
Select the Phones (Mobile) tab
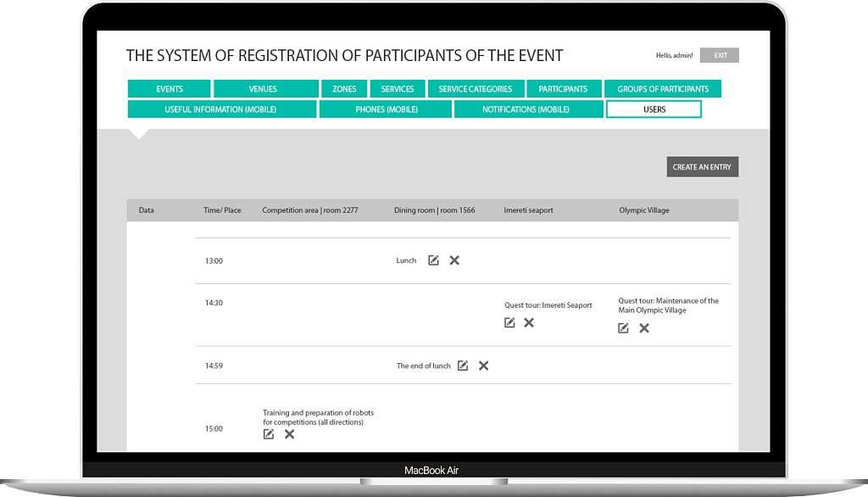pos(386,109)
